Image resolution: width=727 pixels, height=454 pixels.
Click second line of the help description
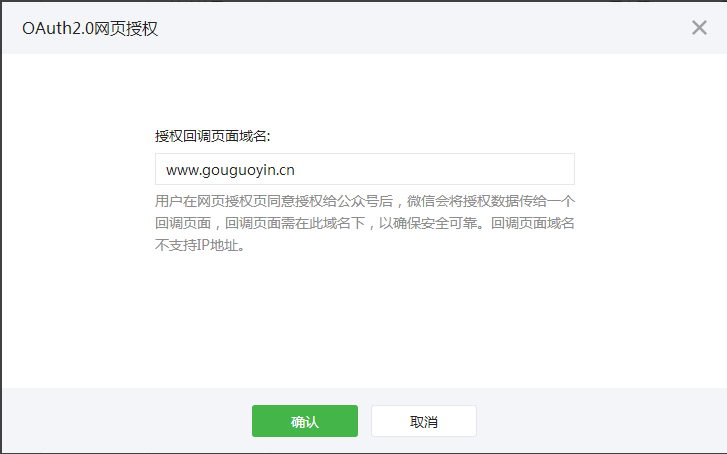click(364, 223)
